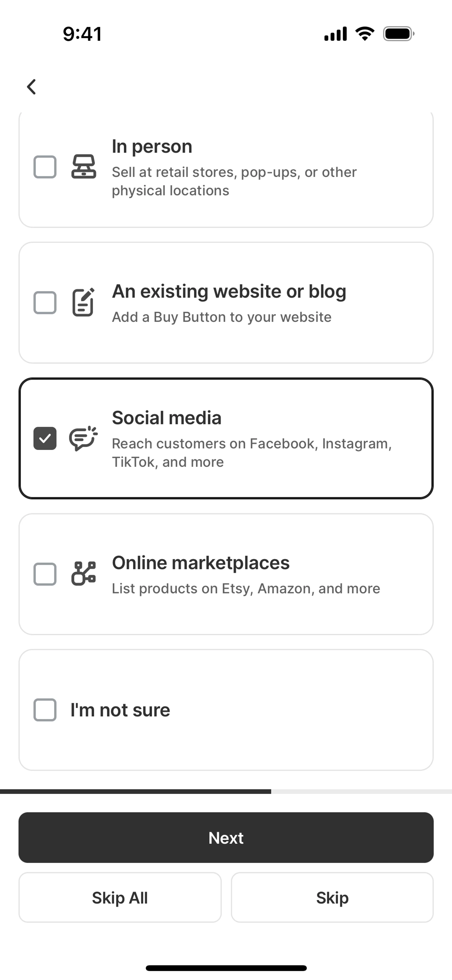Tap the Wi-Fi status icon

pos(364,34)
